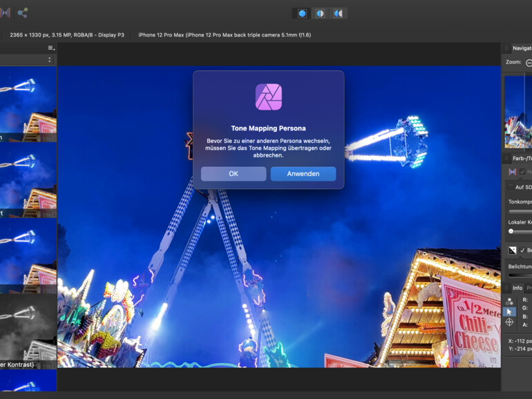
Task: Open the Export Persona share icon
Action: [22, 13]
